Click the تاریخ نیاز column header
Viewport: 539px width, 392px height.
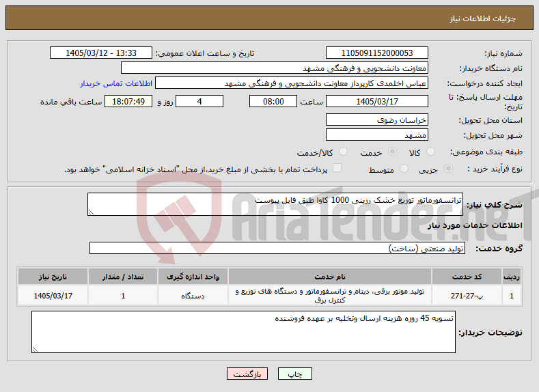click(53, 277)
